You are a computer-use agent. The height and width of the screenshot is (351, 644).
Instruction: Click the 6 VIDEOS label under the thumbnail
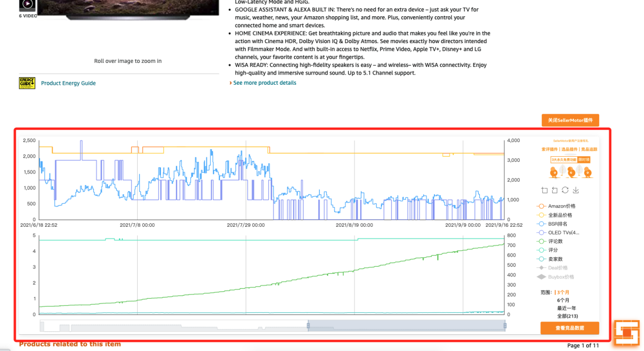click(28, 16)
